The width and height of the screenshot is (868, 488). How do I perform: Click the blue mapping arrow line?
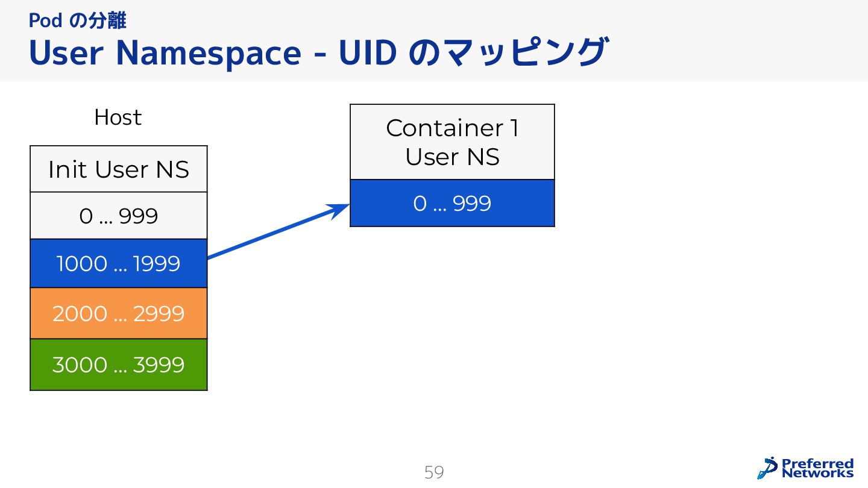pos(271,234)
